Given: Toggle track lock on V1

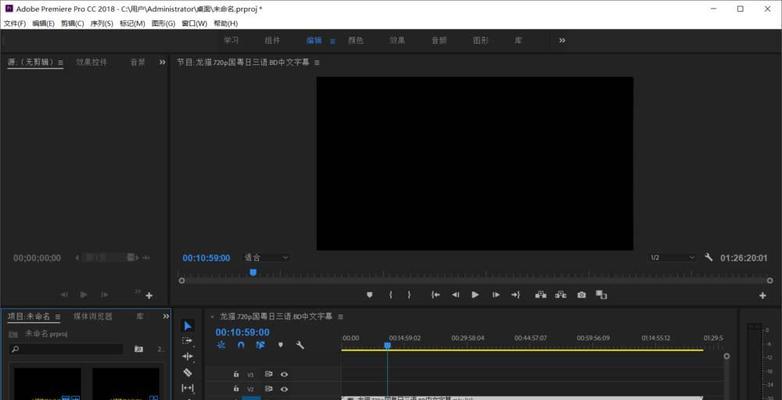Looking at the screenshot, I should pos(236,375).
